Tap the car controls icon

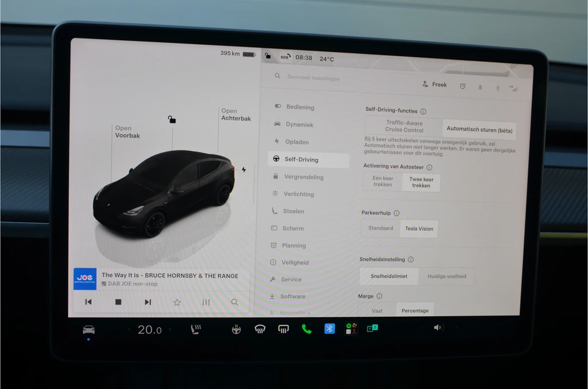coord(88,330)
